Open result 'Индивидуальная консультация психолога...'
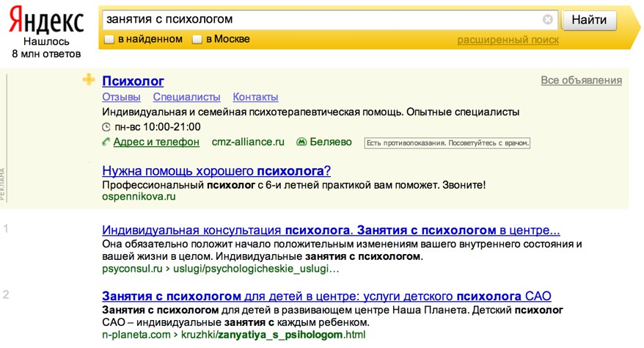 click(x=331, y=230)
